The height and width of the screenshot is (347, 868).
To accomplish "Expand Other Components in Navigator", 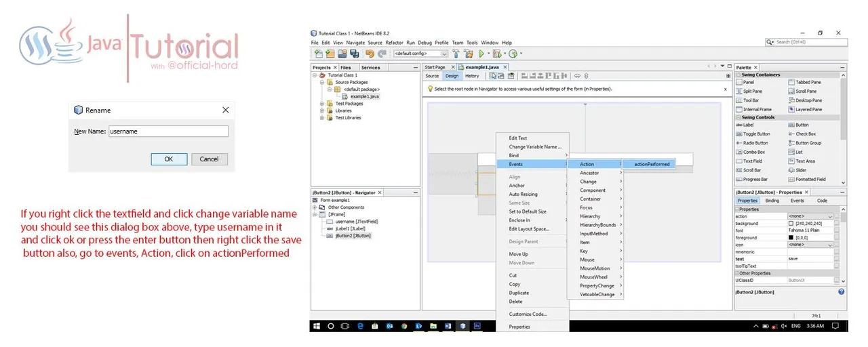I will [x=315, y=207].
